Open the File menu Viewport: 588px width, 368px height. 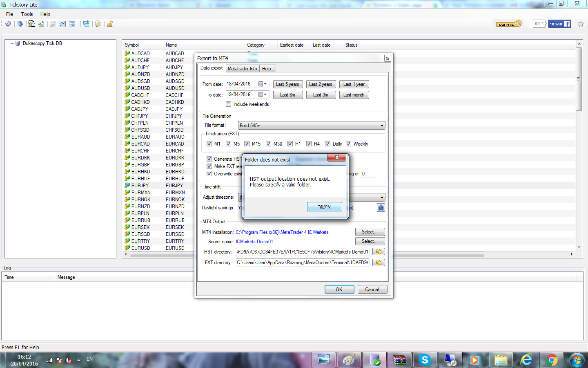[9, 14]
